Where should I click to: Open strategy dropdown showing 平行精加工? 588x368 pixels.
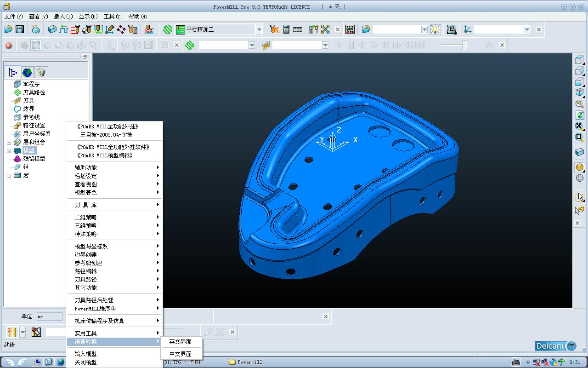pyautogui.click(x=259, y=29)
